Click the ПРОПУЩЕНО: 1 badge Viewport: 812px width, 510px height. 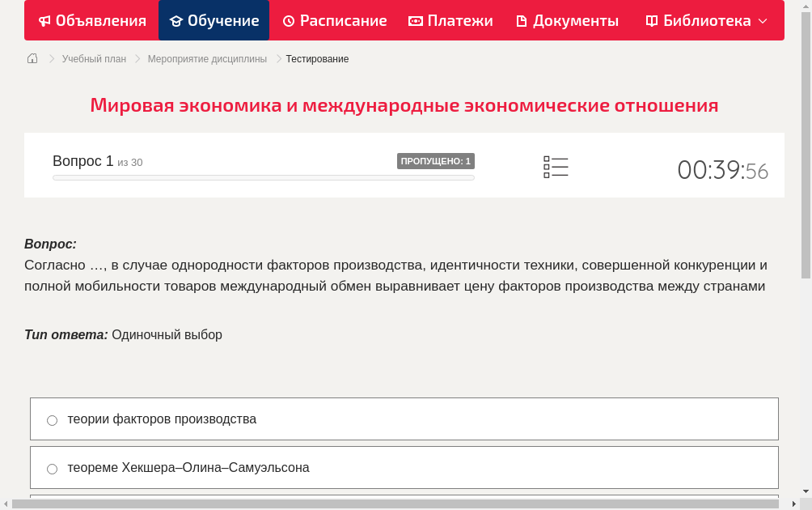435,161
